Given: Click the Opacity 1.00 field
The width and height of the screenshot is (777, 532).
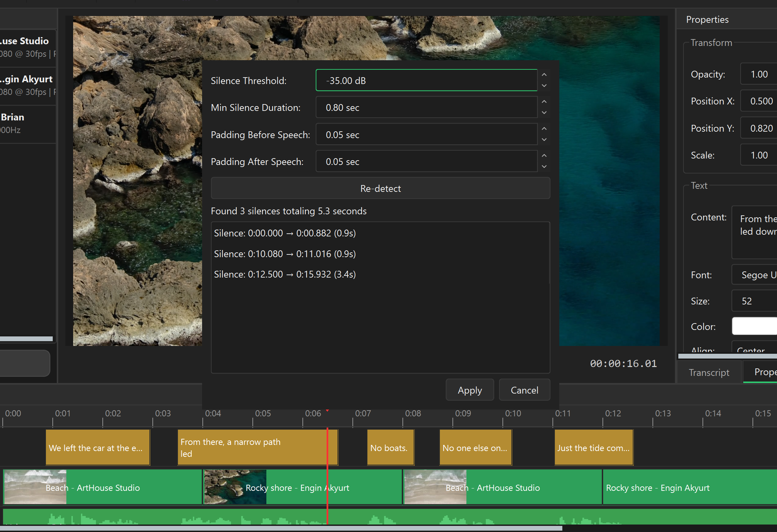Looking at the screenshot, I should pyautogui.click(x=759, y=74).
